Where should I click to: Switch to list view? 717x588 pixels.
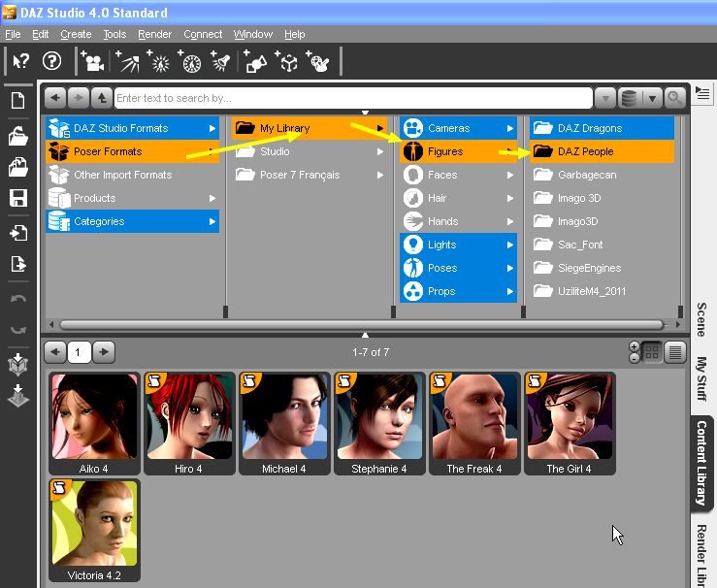point(675,352)
